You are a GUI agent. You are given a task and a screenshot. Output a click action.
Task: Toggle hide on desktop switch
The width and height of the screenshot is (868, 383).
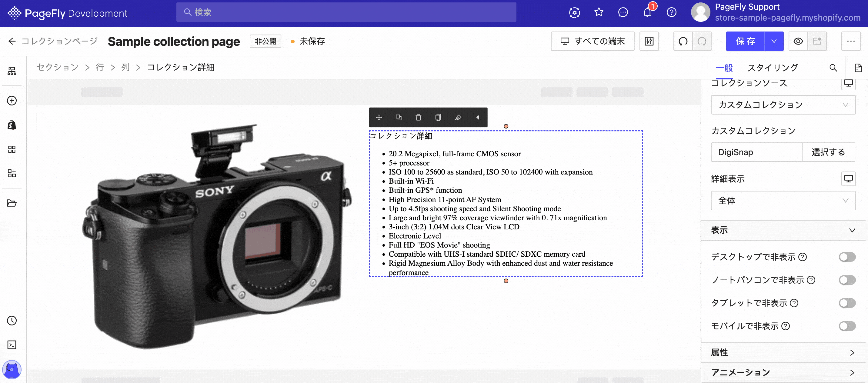click(847, 257)
